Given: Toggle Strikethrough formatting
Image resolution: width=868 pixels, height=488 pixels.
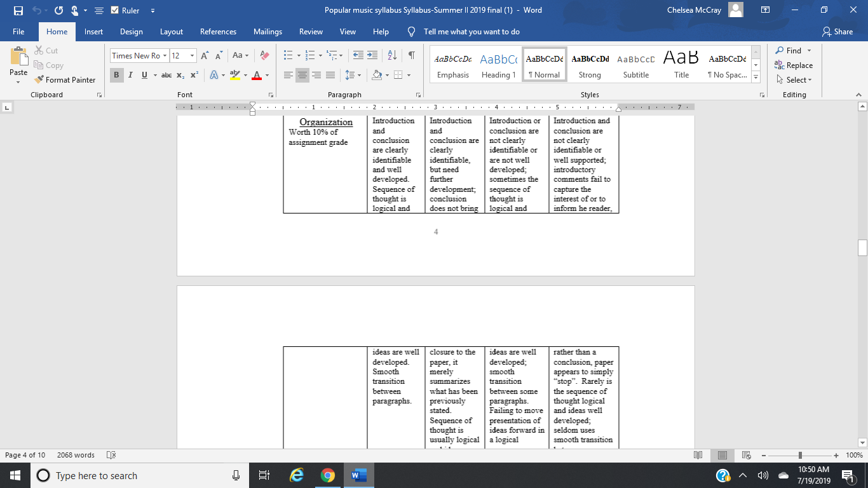Looking at the screenshot, I should click(166, 75).
